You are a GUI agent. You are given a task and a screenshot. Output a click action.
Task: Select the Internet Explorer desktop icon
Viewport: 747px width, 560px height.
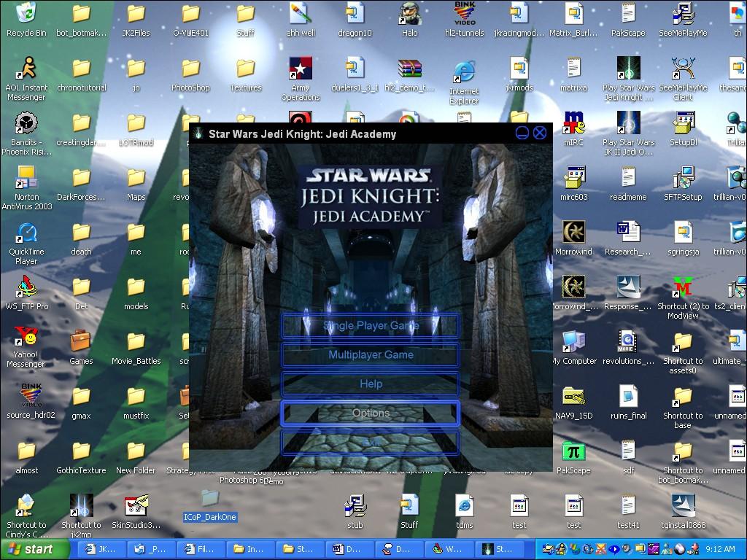pyautogui.click(x=464, y=73)
